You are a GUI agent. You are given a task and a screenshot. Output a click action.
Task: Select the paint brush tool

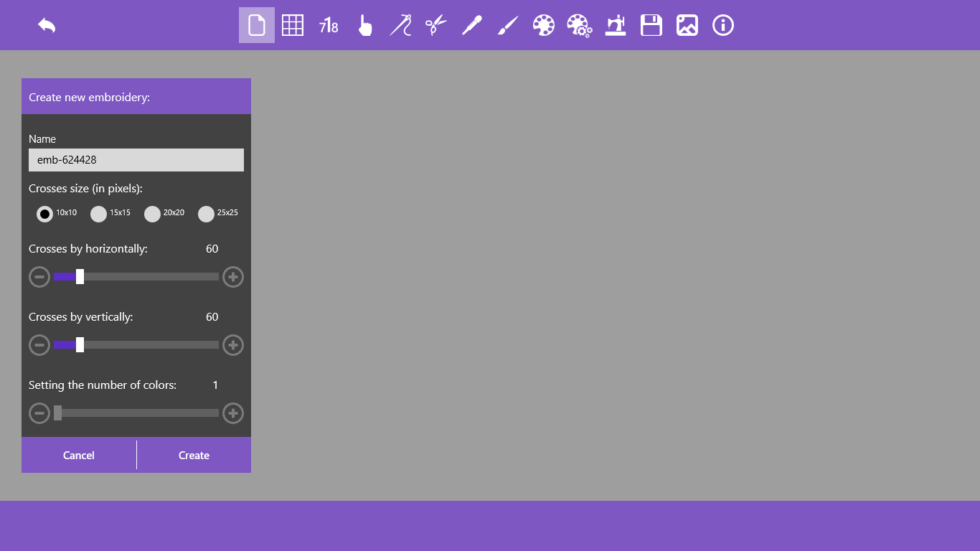point(508,25)
